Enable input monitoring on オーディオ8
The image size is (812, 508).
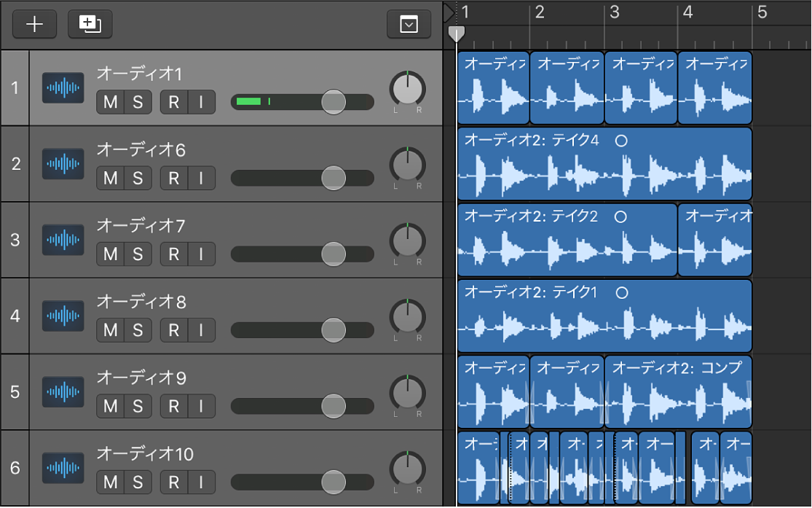coord(202,329)
